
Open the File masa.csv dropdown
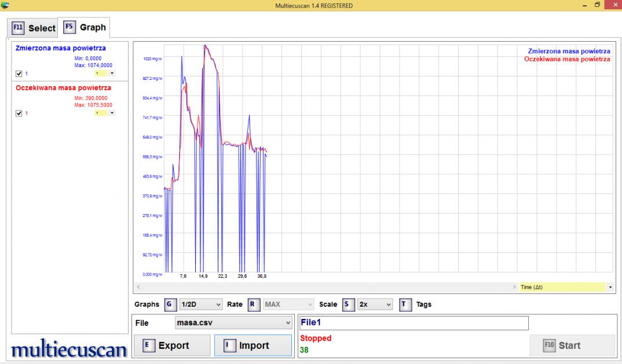[x=233, y=323]
